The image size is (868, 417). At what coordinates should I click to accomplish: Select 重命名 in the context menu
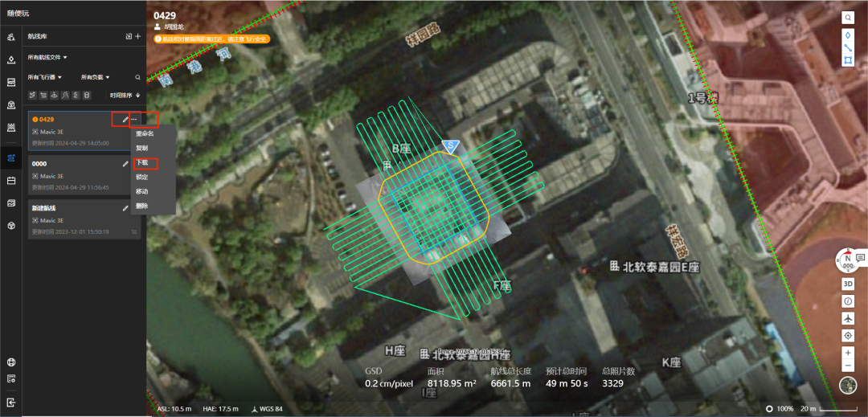pyautogui.click(x=145, y=134)
